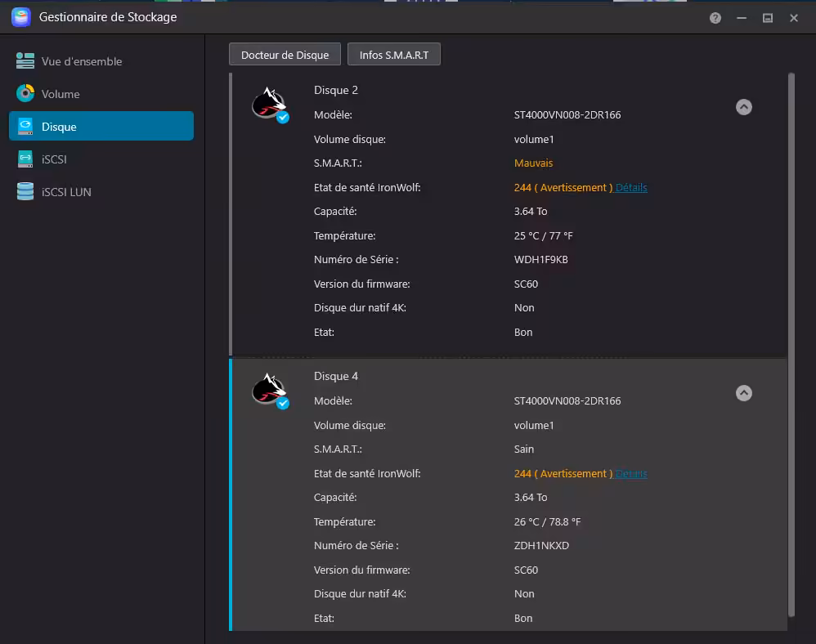The width and height of the screenshot is (816, 644).
Task: Click the 26 °C / 78.8 °F temperature value
Action: click(548, 521)
